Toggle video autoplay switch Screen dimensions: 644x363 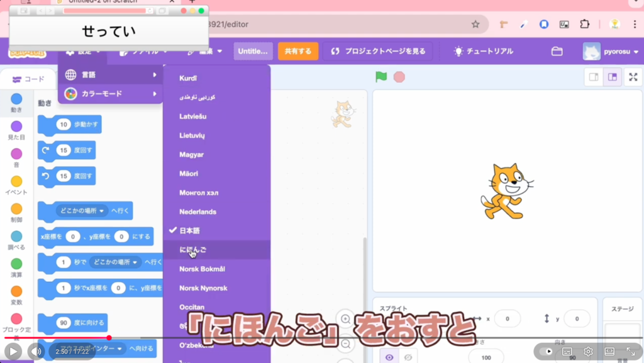pyautogui.click(x=546, y=352)
